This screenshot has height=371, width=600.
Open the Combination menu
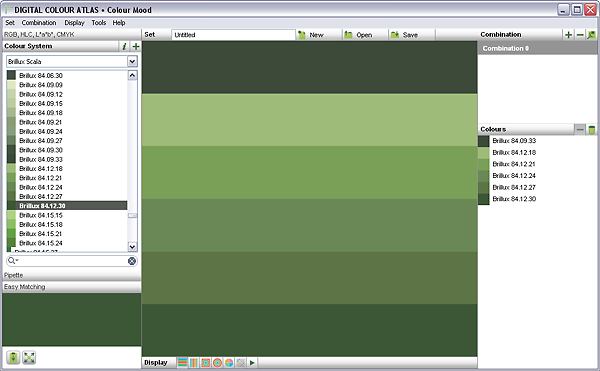39,23
